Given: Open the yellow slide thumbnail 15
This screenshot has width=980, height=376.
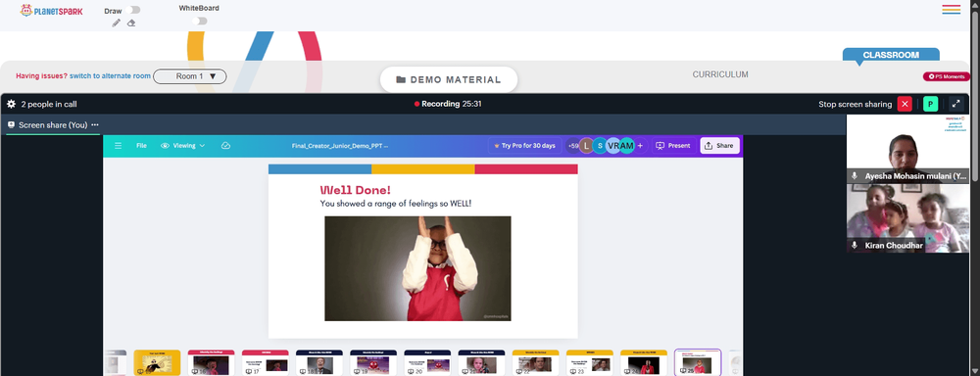Looking at the screenshot, I should (x=157, y=363).
